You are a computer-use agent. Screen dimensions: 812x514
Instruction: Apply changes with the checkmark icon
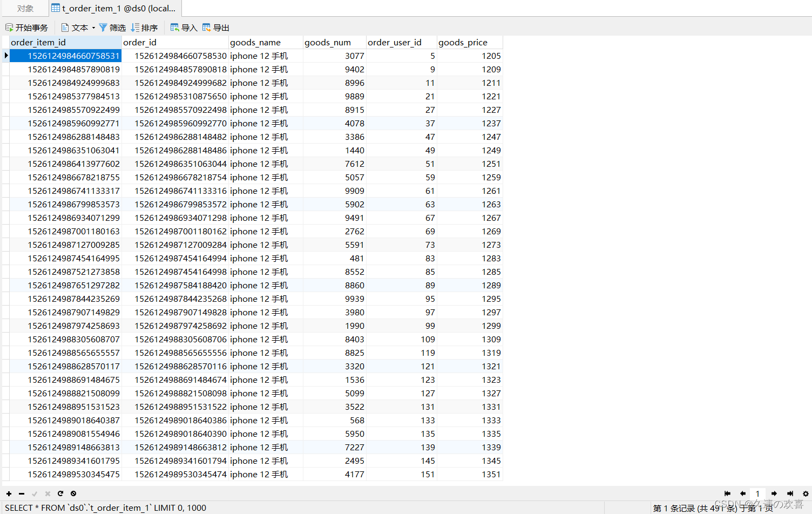click(35, 493)
